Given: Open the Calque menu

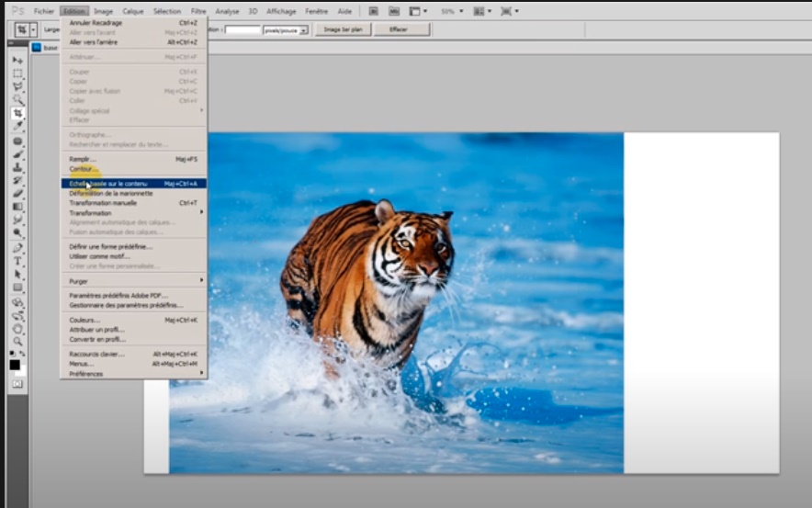Looking at the screenshot, I should 133,11.
